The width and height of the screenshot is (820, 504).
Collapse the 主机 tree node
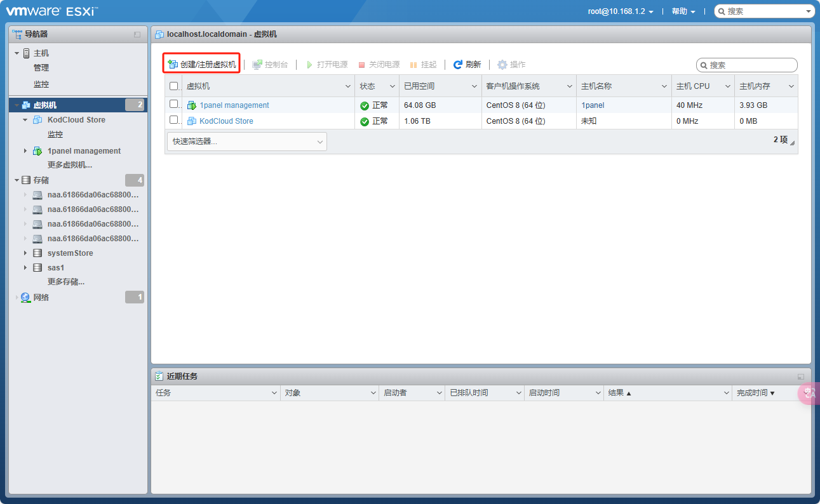(x=17, y=53)
